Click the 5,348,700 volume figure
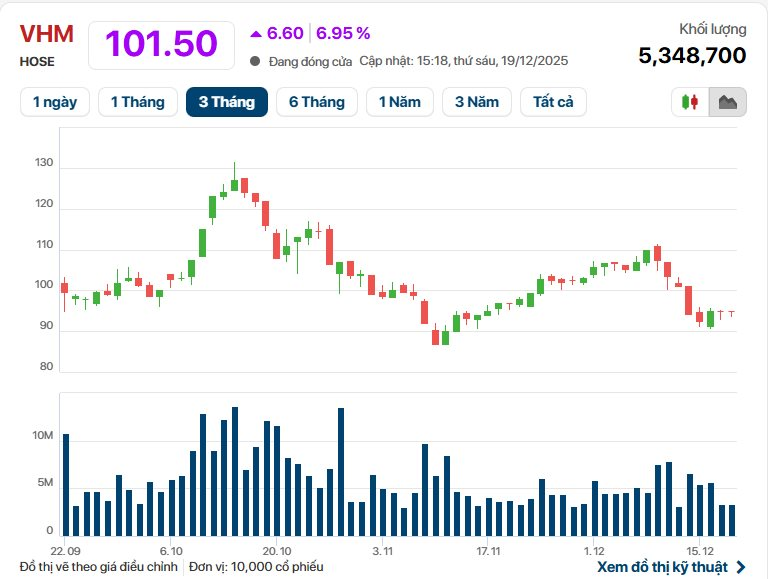This screenshot has height=579, width=768. point(692,55)
